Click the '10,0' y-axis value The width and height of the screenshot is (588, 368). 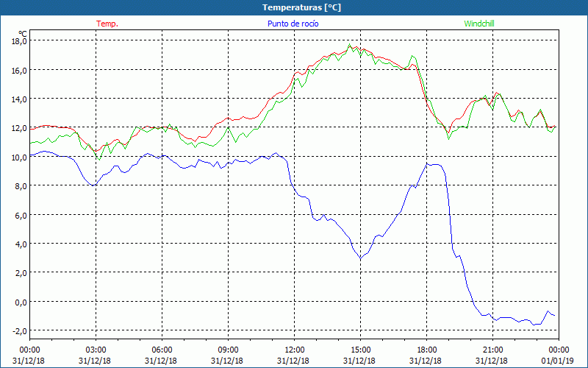click(x=19, y=157)
